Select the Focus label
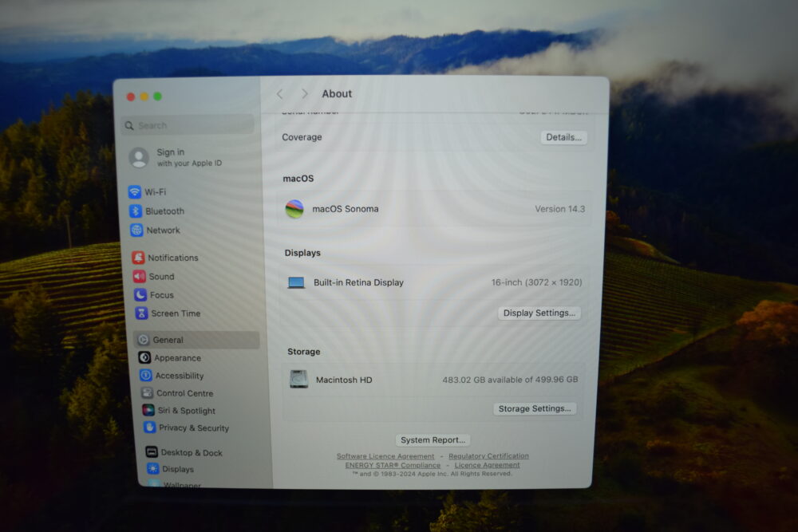Screen dimensions: 798x532 tap(162, 295)
